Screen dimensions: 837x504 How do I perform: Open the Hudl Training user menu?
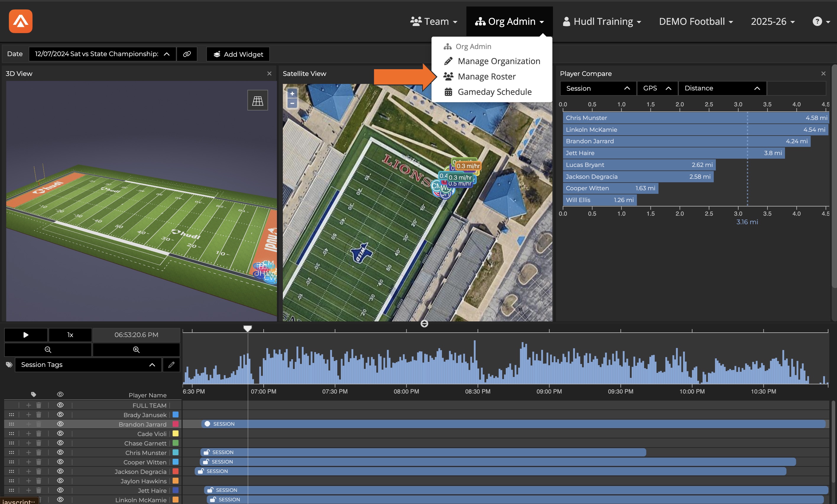click(602, 21)
